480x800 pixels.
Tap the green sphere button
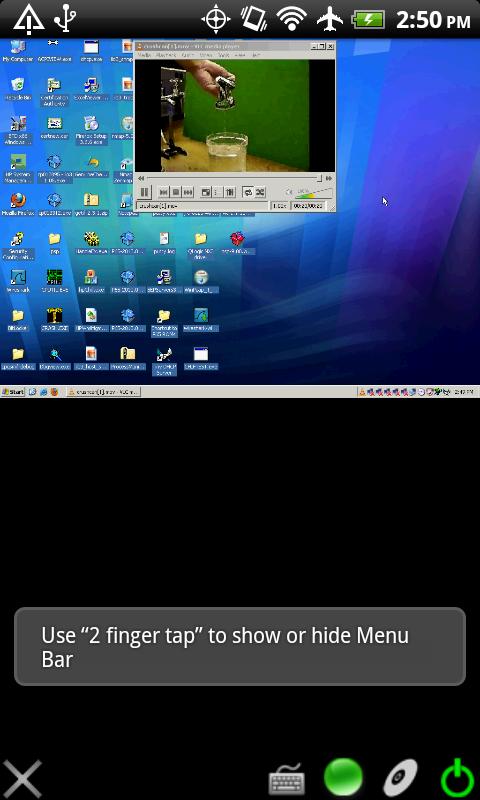coord(344,777)
